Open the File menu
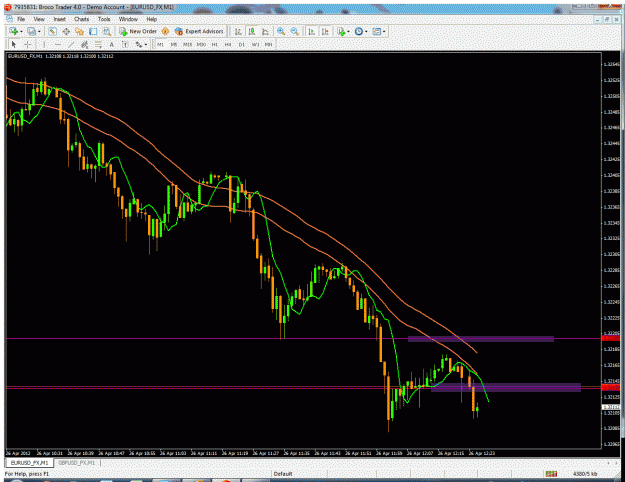 point(21,19)
